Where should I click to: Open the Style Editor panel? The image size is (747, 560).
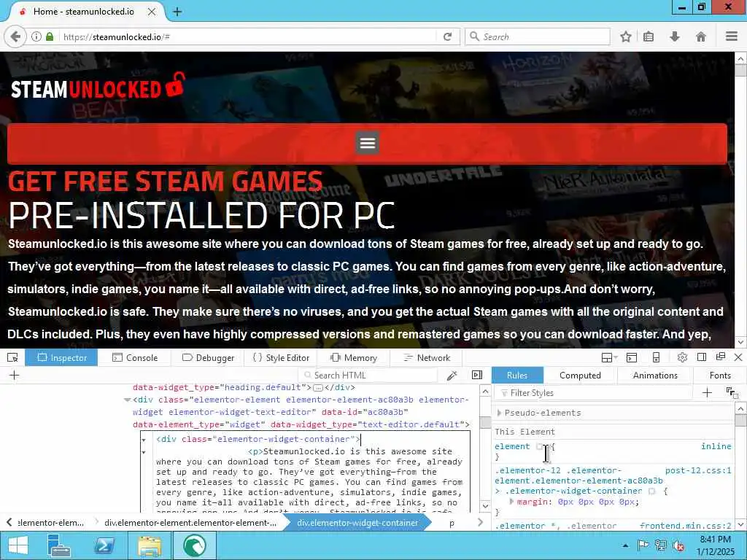(281, 357)
